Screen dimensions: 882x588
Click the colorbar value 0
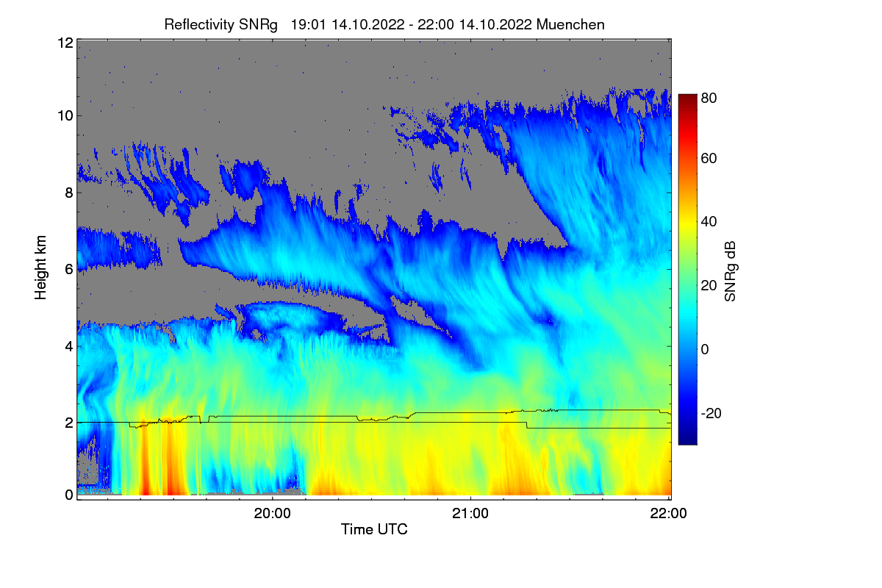click(706, 349)
